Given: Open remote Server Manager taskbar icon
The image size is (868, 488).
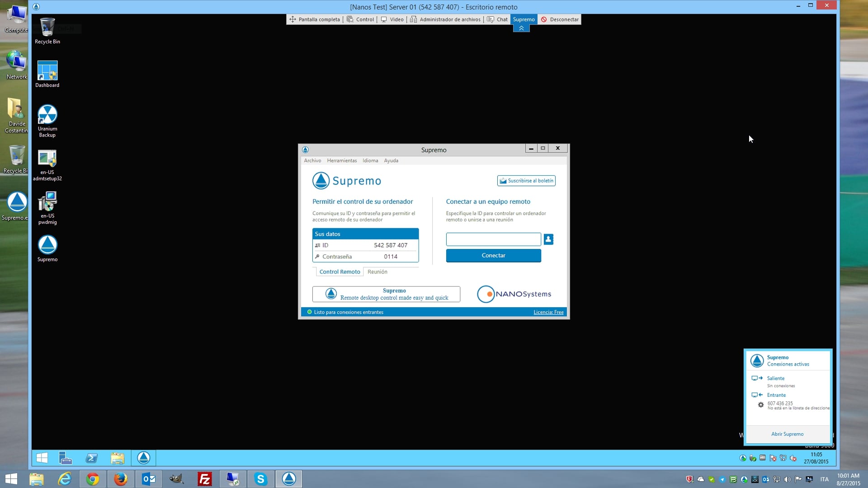Looking at the screenshot, I should point(66,458).
